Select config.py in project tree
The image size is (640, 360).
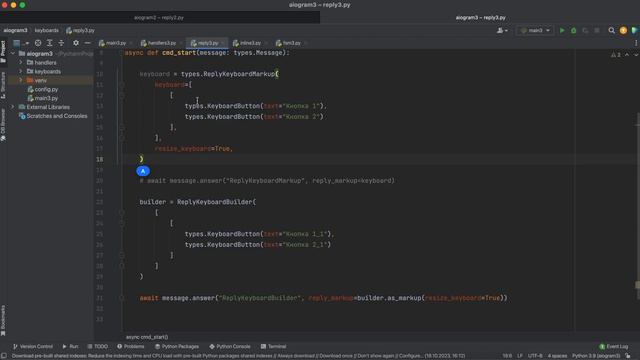(46, 89)
